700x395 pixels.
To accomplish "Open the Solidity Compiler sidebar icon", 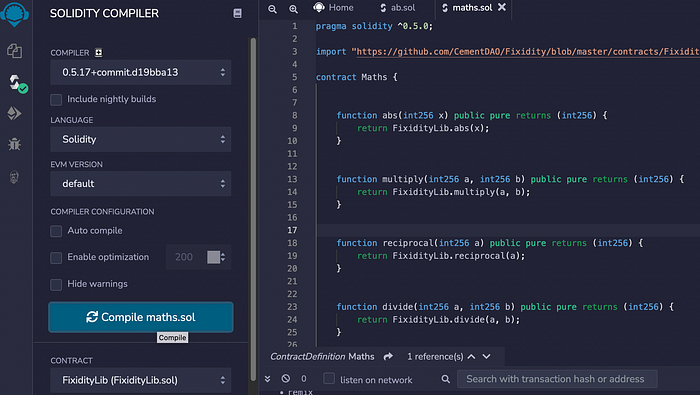I will tap(17, 83).
